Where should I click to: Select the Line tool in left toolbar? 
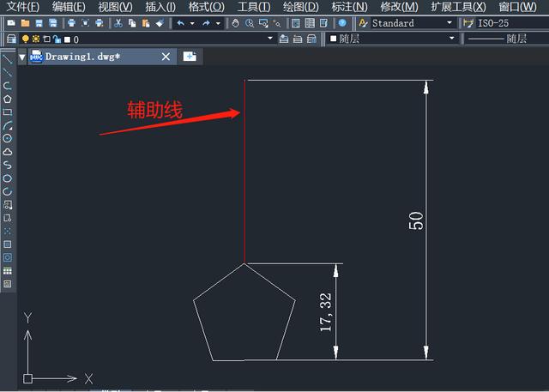click(x=8, y=59)
